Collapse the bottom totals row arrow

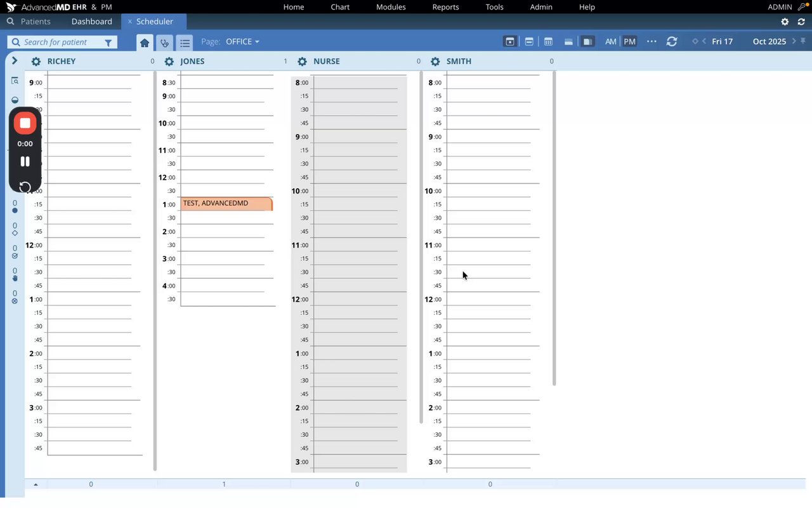coord(36,485)
